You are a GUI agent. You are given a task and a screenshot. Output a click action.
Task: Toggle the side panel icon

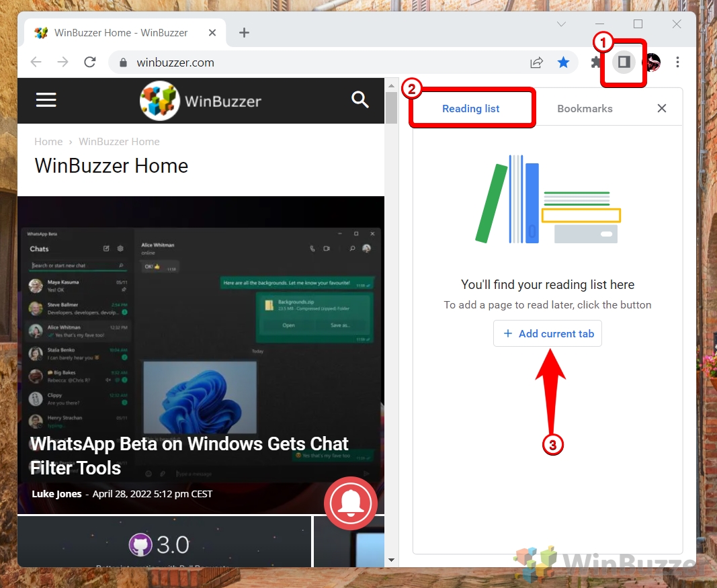[x=624, y=62]
